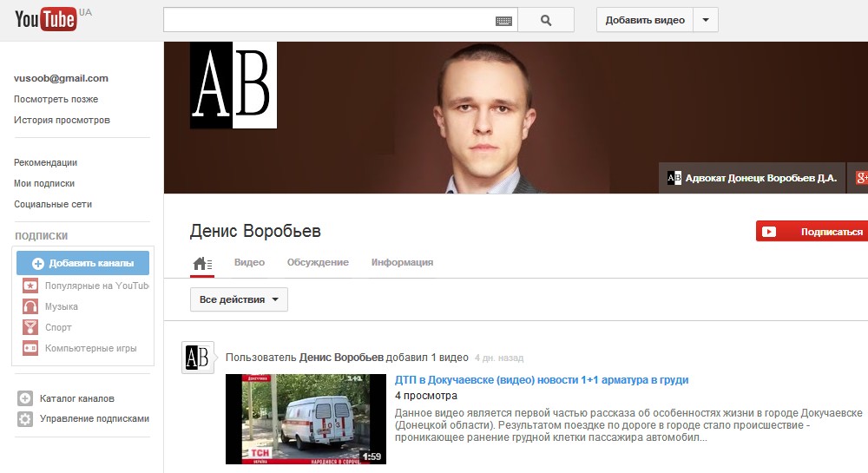This screenshot has width=868, height=473.
Task: Click the Google+ icon on the banner
Action: coord(861,178)
